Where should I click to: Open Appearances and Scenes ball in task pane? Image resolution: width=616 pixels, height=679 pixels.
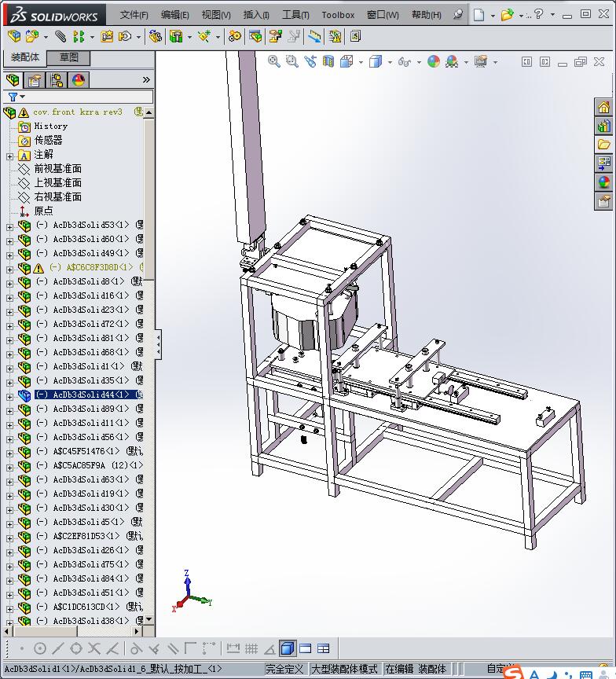603,182
